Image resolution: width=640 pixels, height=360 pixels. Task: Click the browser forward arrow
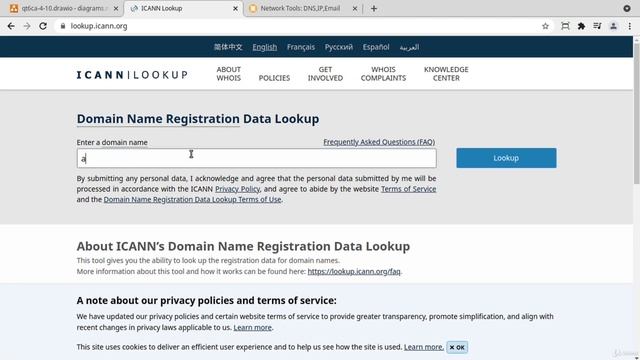point(27,26)
